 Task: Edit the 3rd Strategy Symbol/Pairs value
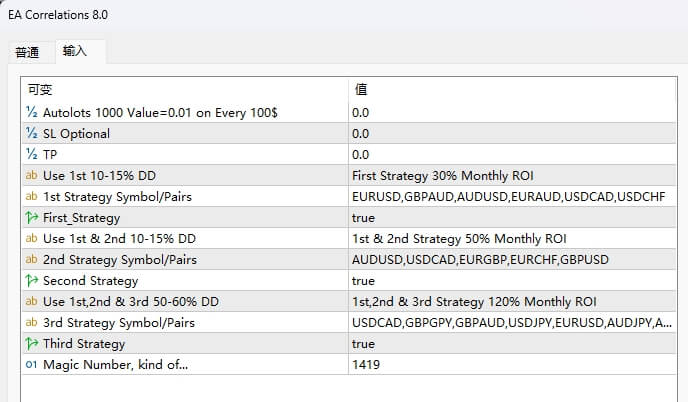pyautogui.click(x=512, y=323)
